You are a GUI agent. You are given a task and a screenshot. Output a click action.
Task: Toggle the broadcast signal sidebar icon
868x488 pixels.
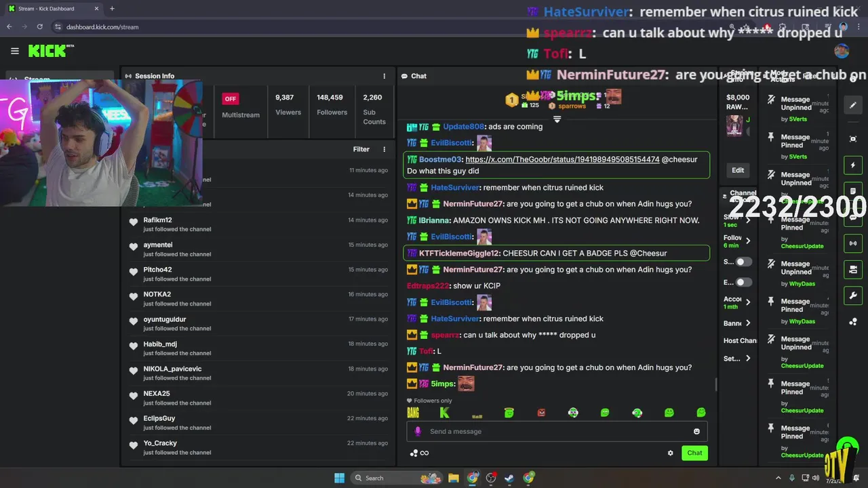853,243
